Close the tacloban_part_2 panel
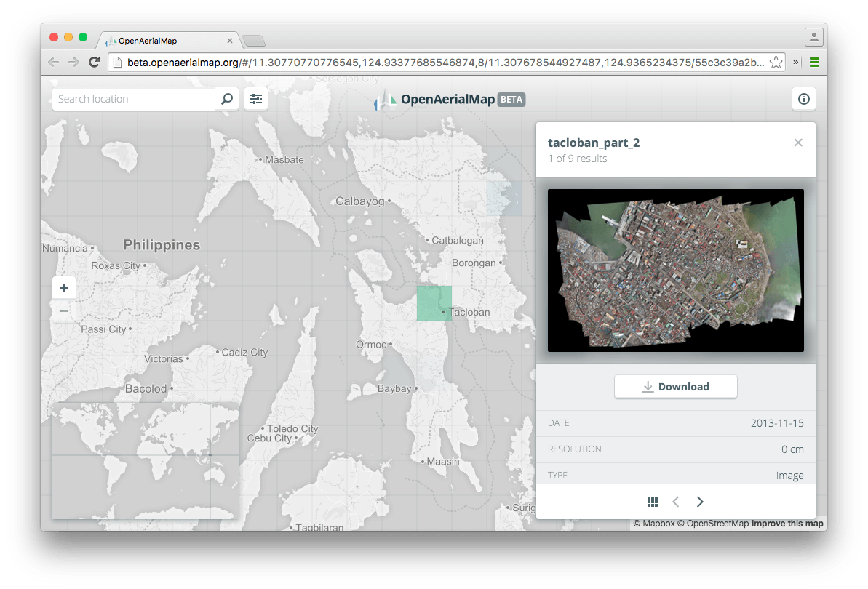This screenshot has height=589, width=868. [797, 143]
